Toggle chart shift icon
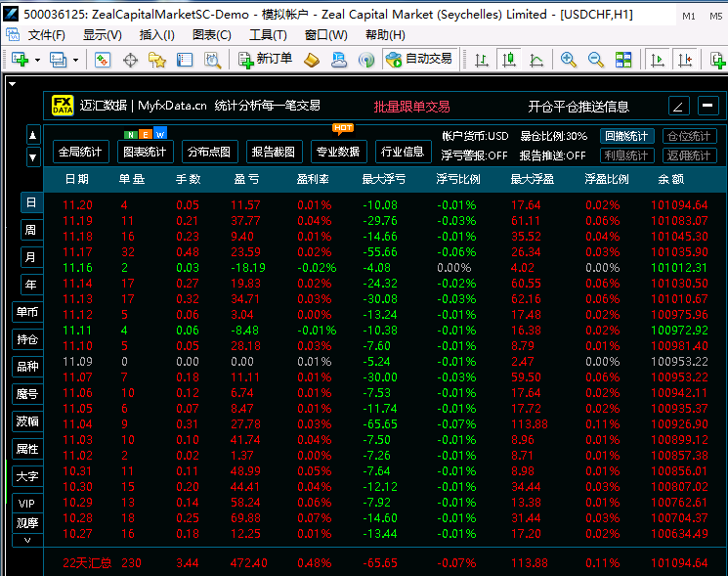728x576 pixels. click(685, 60)
